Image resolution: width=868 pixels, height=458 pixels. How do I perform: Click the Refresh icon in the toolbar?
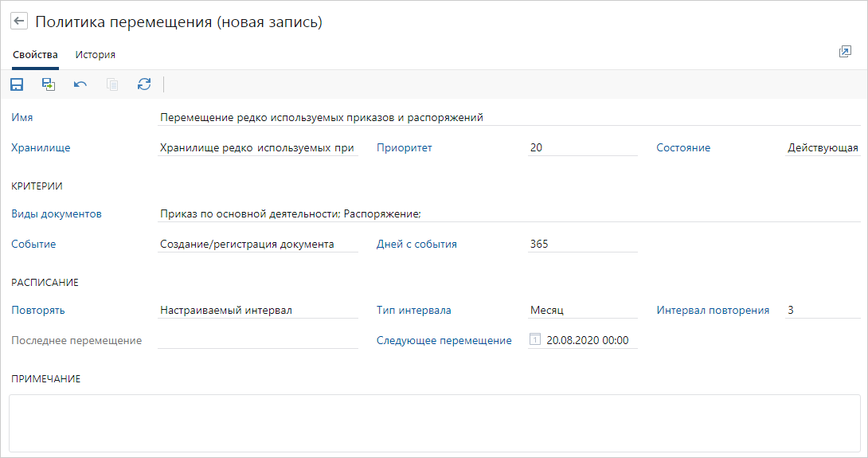click(x=144, y=84)
